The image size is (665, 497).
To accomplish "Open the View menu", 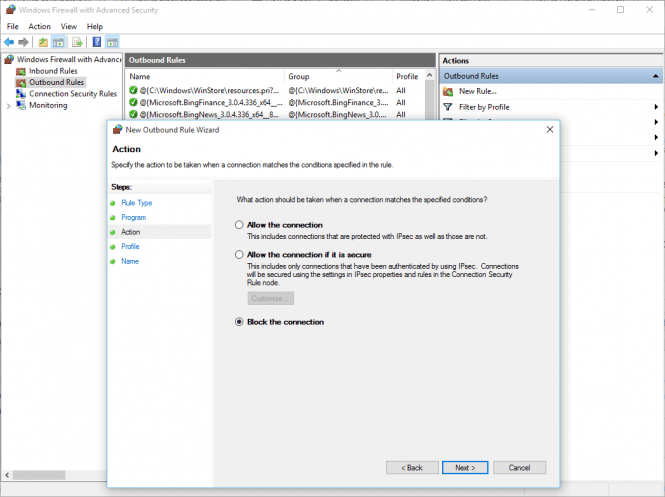I will pos(68,26).
